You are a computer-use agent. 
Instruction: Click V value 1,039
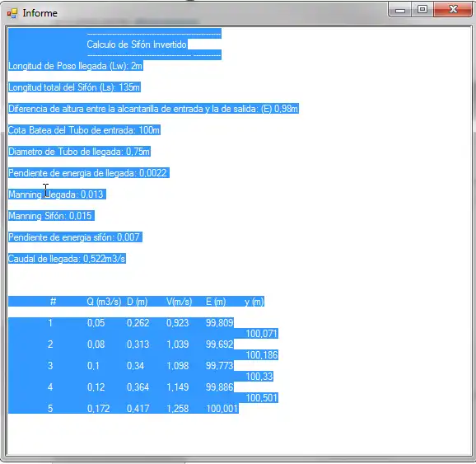coord(178,344)
